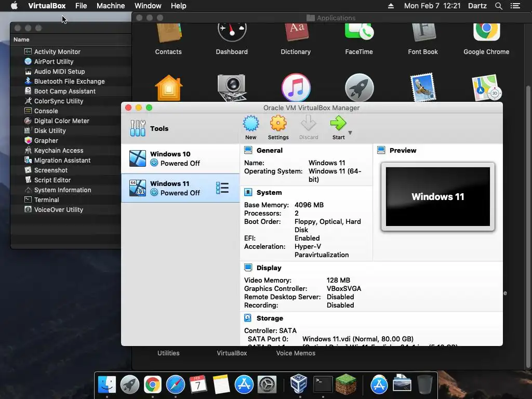This screenshot has height=399, width=532.
Task: Open the Apple menu
Action: click(x=14, y=6)
